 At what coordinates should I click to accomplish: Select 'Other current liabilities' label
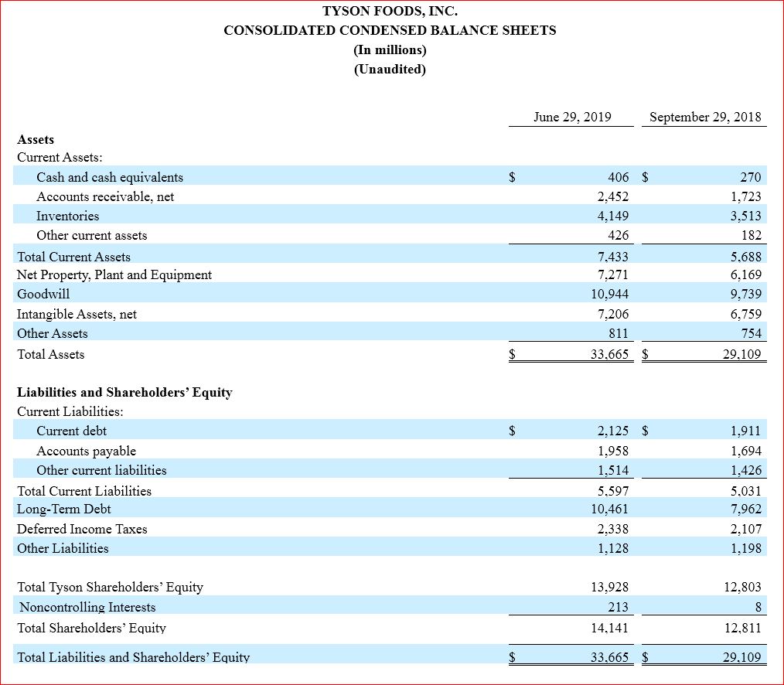(x=101, y=471)
